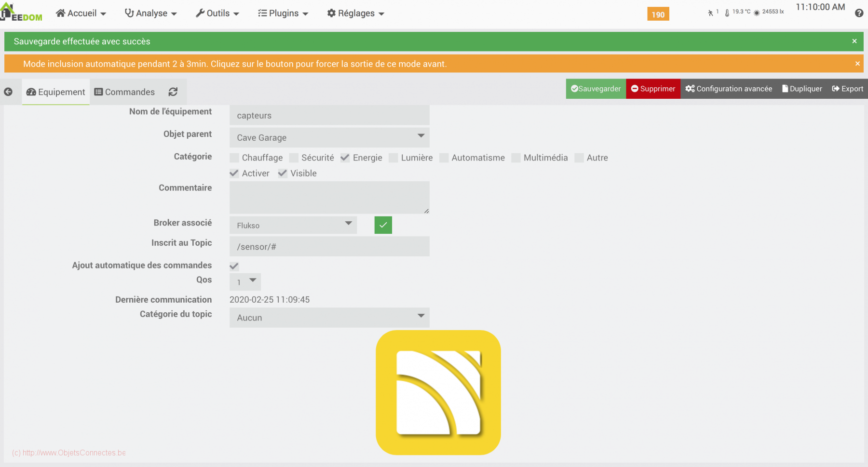Click the green checkmark broker status button
Image resolution: width=868 pixels, height=467 pixels.
pos(383,225)
